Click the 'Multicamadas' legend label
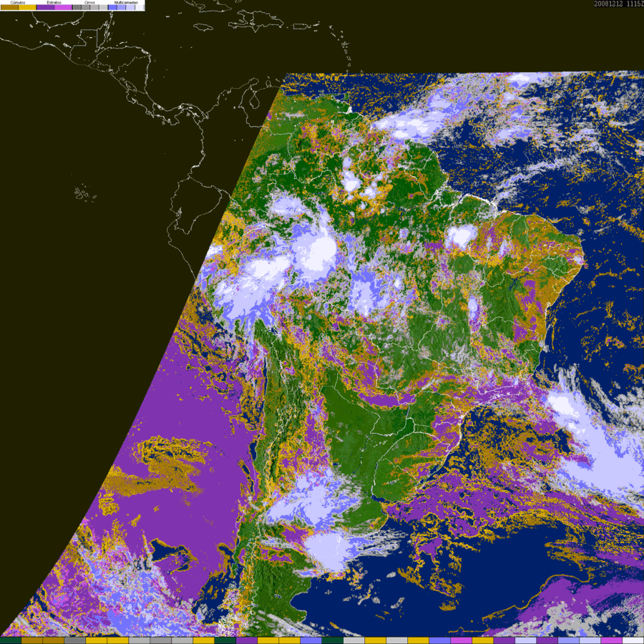This screenshot has height=644, width=644. click(126, 2)
